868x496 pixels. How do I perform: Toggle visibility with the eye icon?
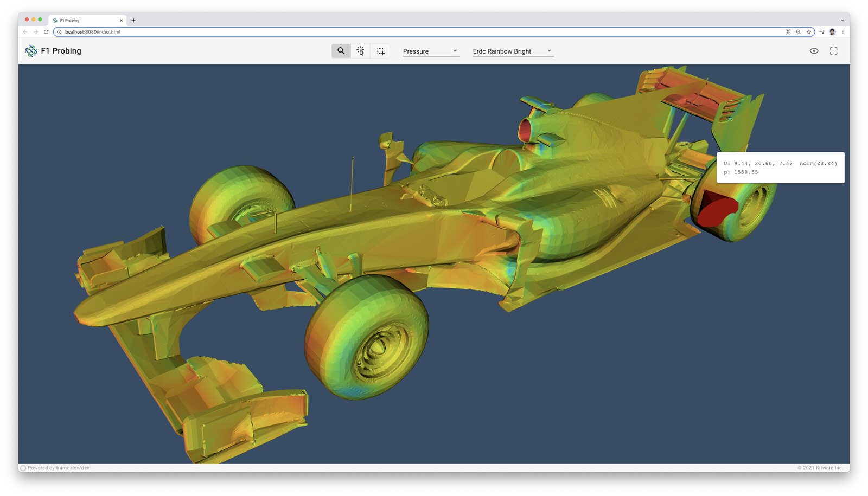click(x=814, y=51)
